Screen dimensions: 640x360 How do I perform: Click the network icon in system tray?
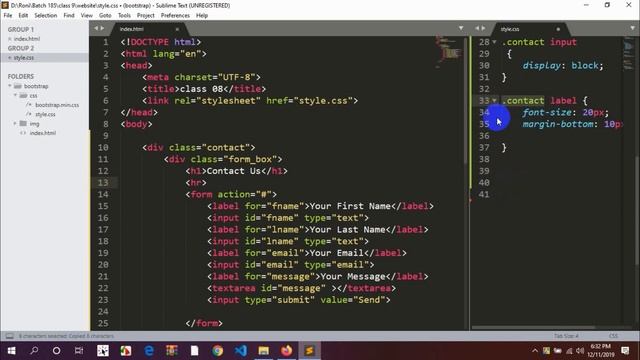(x=569, y=351)
